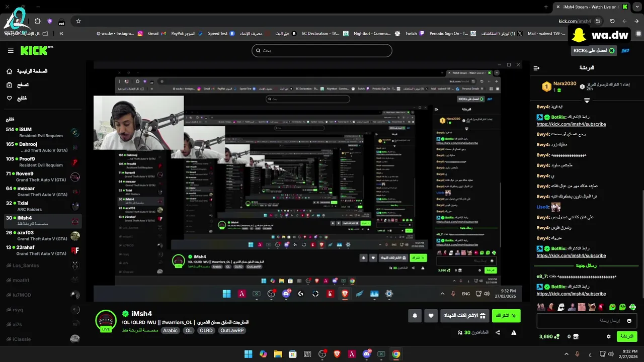This screenshot has width=644, height=362.
Task: Open mezaar channel in sidebar
Action: tap(43, 192)
